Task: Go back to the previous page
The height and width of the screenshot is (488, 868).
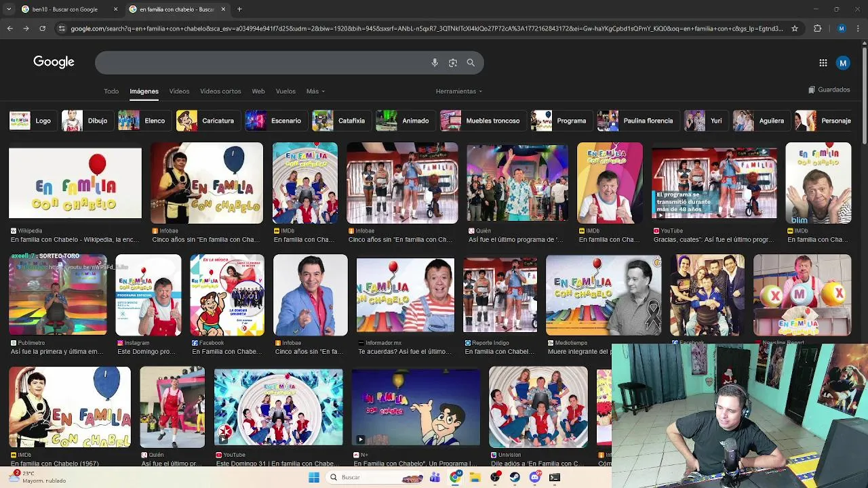Action: coord(9,28)
